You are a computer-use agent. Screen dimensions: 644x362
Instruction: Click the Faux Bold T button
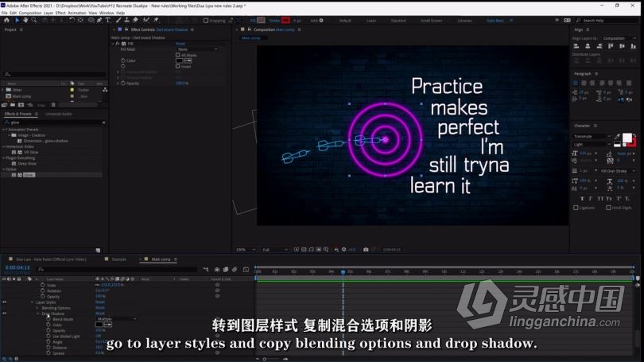coord(582,198)
